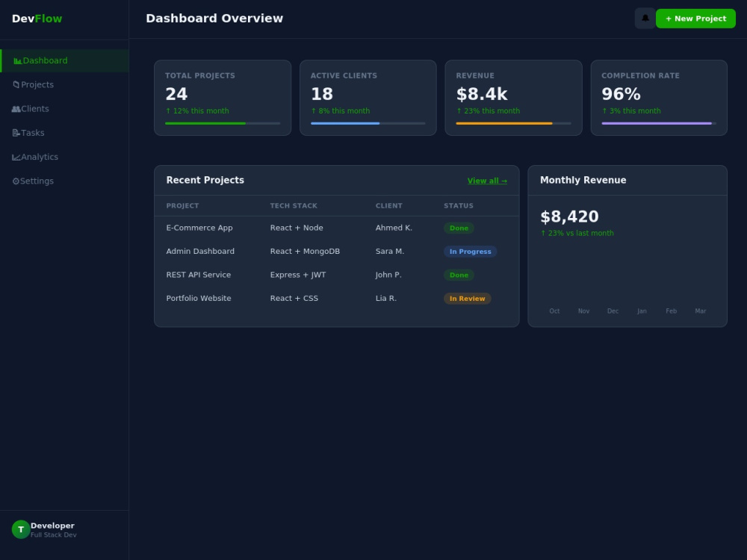This screenshot has width=747, height=560.
Task: Click the Express + JWT cell
Action: click(x=298, y=275)
